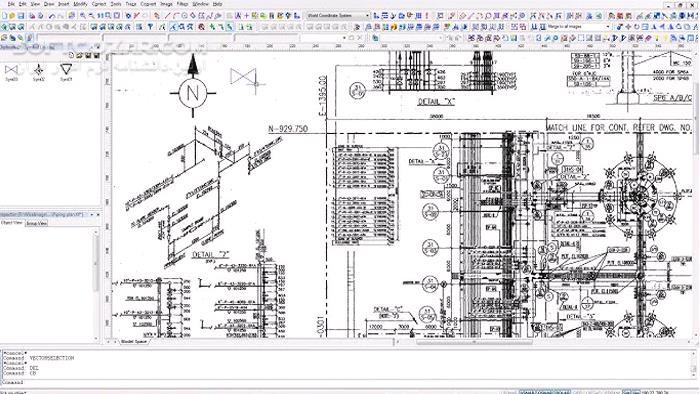Click the first empty property field below toolbars

point(69,38)
